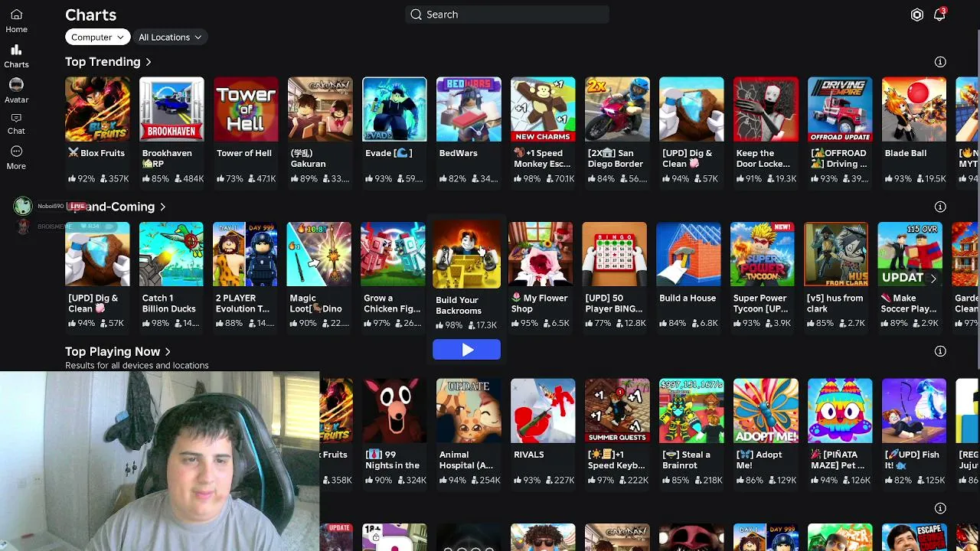Expand the Computer device dropdown
The height and width of the screenshot is (551, 980).
pyautogui.click(x=97, y=37)
